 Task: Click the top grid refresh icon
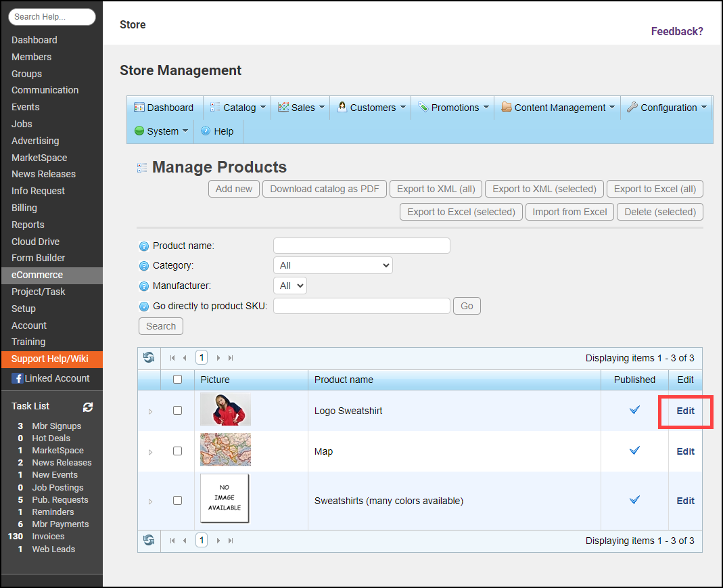(x=149, y=357)
